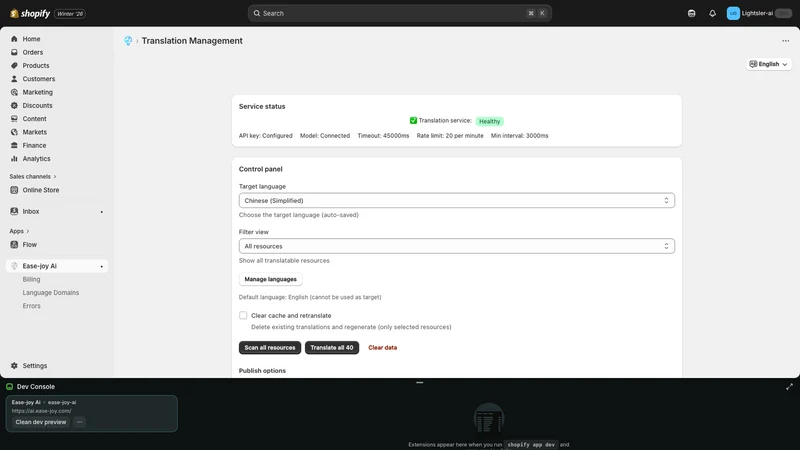This screenshot has width=800, height=450.
Task: Open the three-dot menu beside Clean dev preview
Action: (79, 422)
